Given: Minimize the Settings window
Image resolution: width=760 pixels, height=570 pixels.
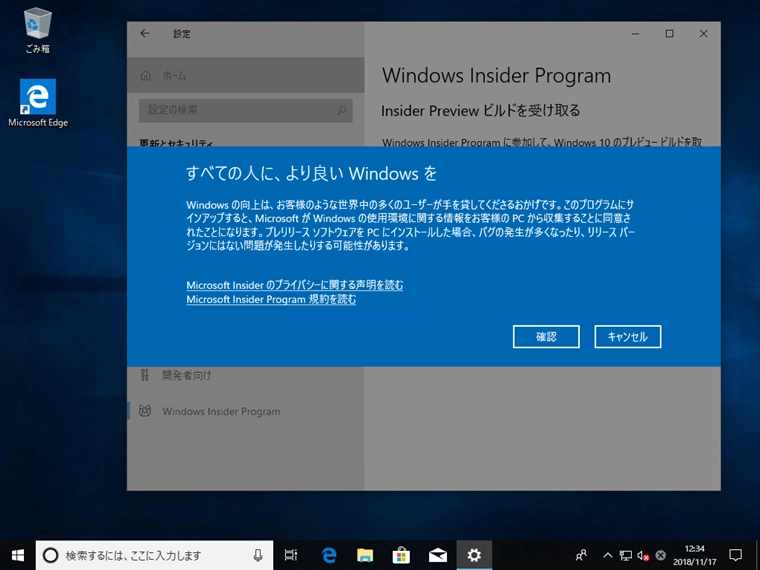Looking at the screenshot, I should (635, 33).
